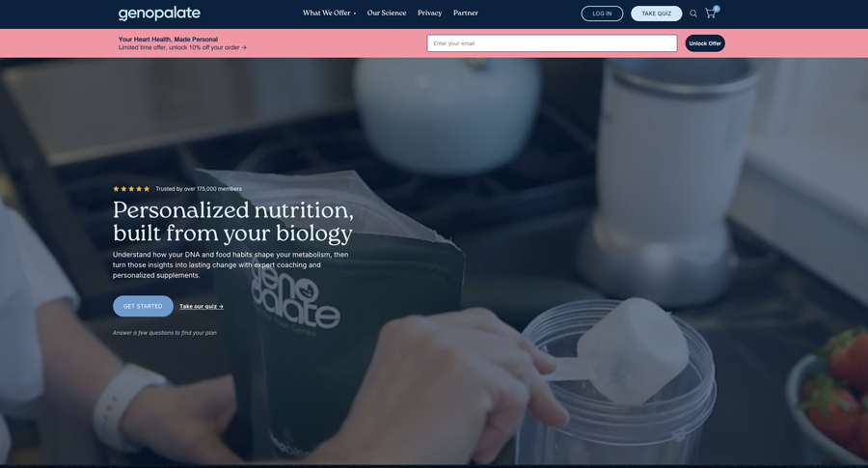868x468 pixels.
Task: Click the TAKE QUIZ header button
Action: click(x=656, y=14)
